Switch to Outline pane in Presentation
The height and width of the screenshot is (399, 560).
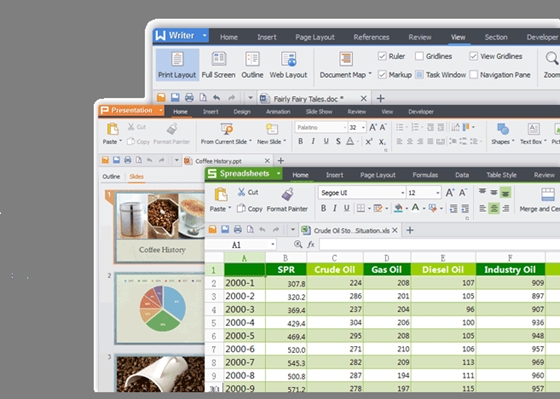111,176
